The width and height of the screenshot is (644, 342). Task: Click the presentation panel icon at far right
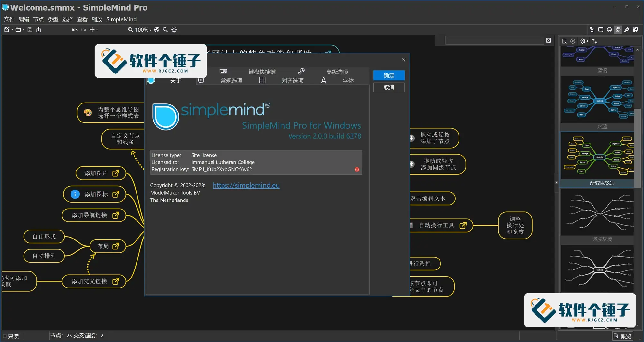click(635, 30)
